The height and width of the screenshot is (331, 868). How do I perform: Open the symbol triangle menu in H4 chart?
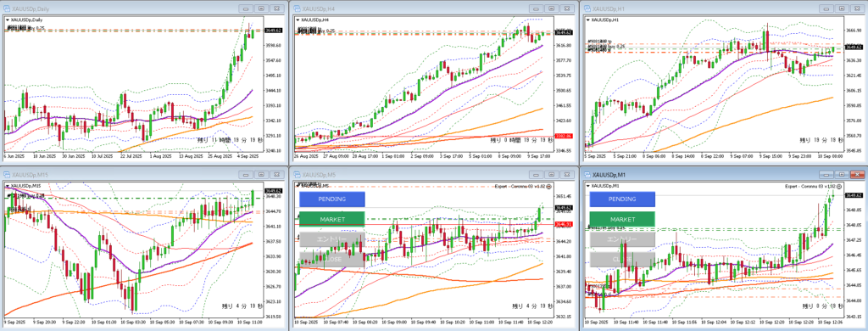coord(298,20)
